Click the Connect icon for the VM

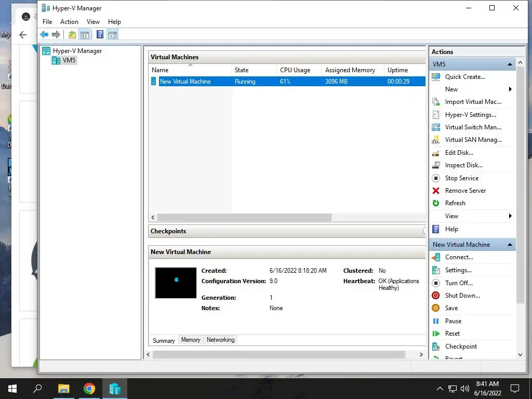(436, 257)
